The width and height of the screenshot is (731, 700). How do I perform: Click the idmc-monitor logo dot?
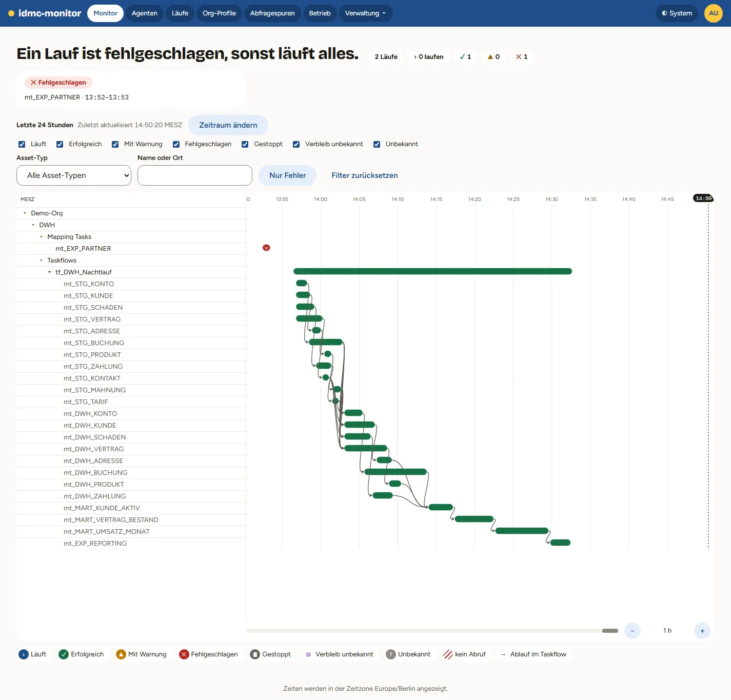11,13
